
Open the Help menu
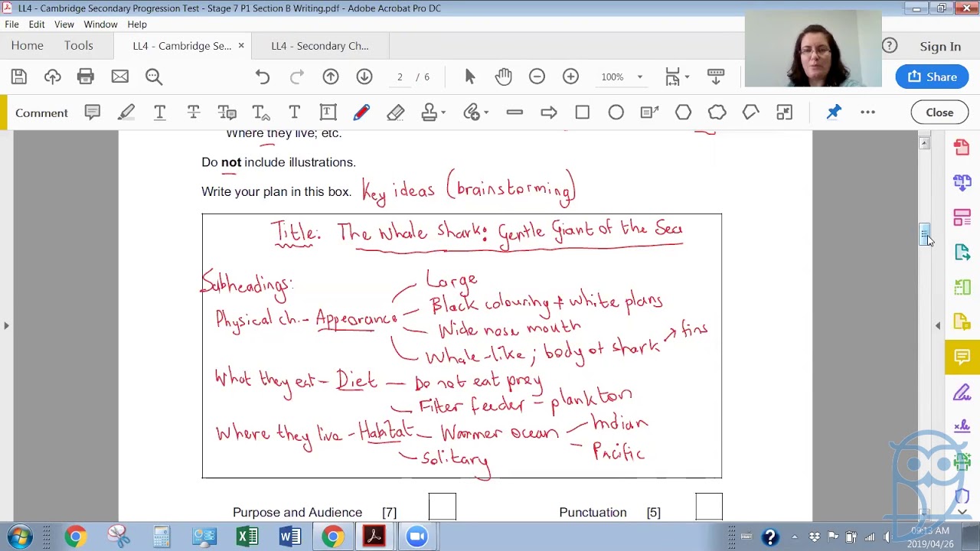click(x=137, y=24)
